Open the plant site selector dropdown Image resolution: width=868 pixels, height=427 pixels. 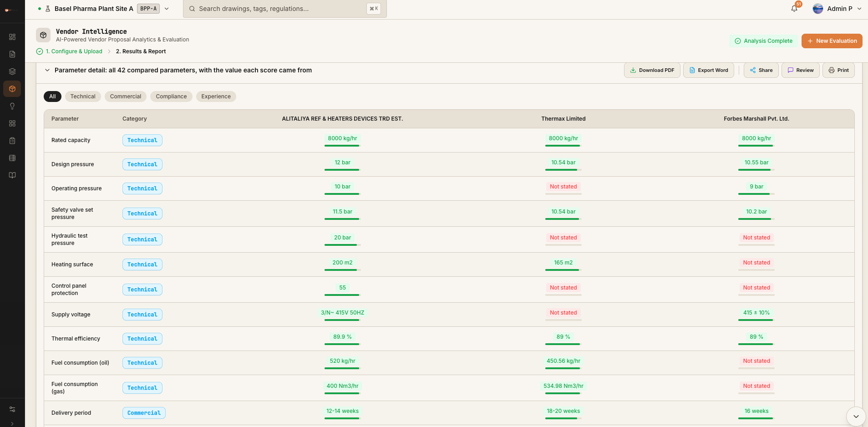(x=167, y=9)
